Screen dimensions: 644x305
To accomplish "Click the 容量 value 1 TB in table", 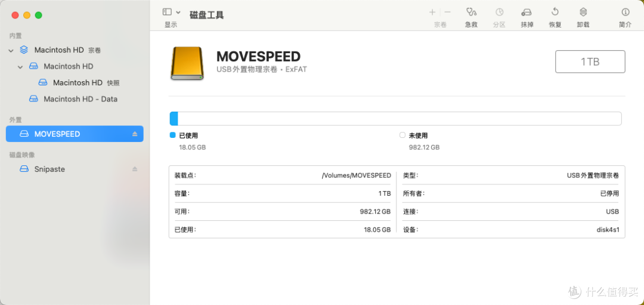I will pyautogui.click(x=385, y=193).
